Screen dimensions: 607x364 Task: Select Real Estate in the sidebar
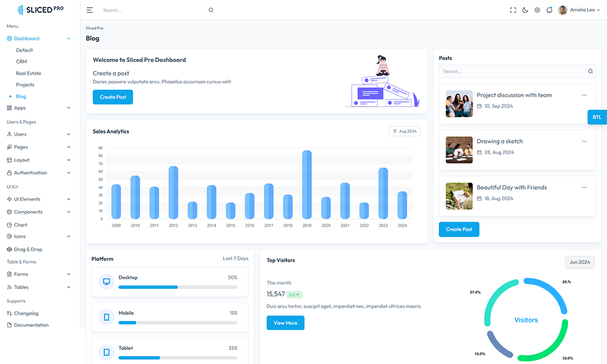pyautogui.click(x=29, y=73)
